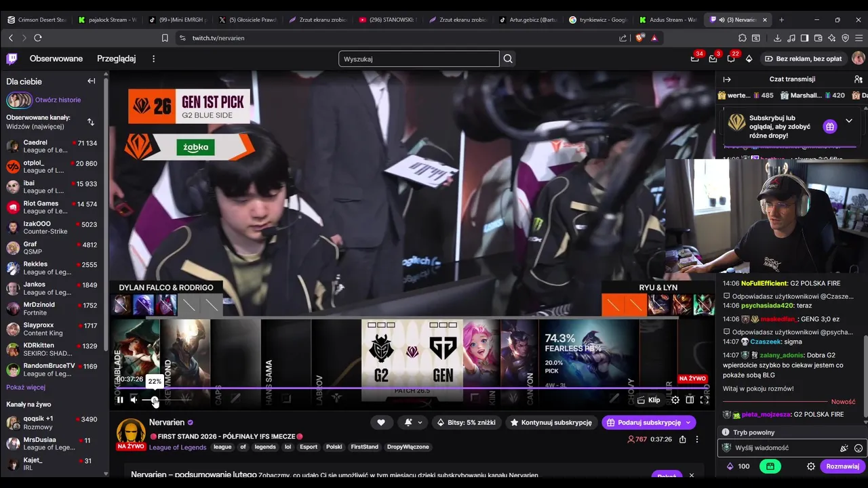The width and height of the screenshot is (868, 488).
Task: Open Otwórz historie stories link
Action: click(58, 100)
